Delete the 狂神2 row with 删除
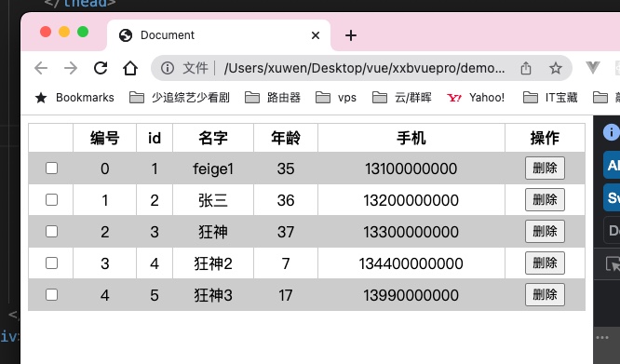The image size is (620, 364). 545,263
